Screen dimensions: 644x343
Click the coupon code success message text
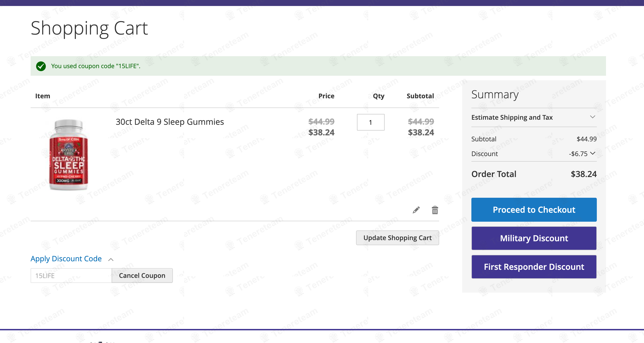pos(96,66)
